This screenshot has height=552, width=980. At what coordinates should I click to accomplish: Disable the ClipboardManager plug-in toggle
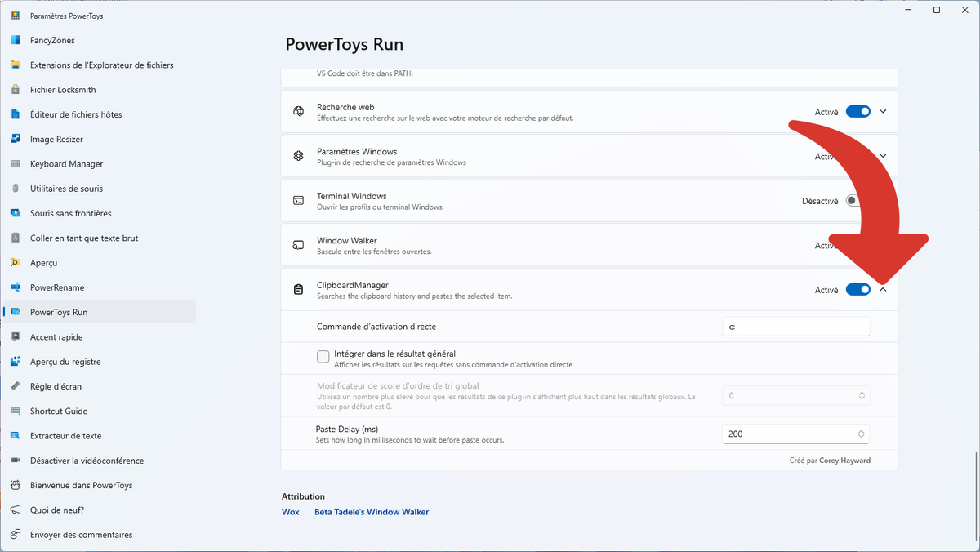(x=857, y=290)
